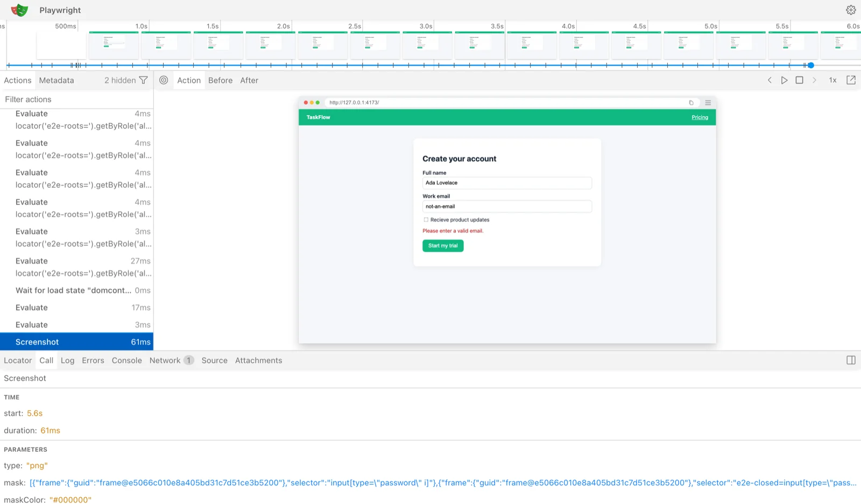
Task: Switch to the Metadata tab
Action: pos(57,80)
